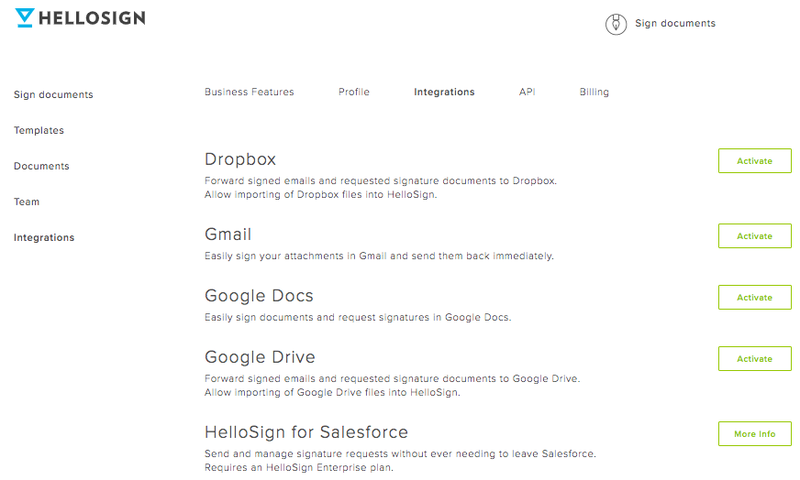Activate the Google Drive integration
Screen dimensions: 800x480
pyautogui.click(x=755, y=359)
